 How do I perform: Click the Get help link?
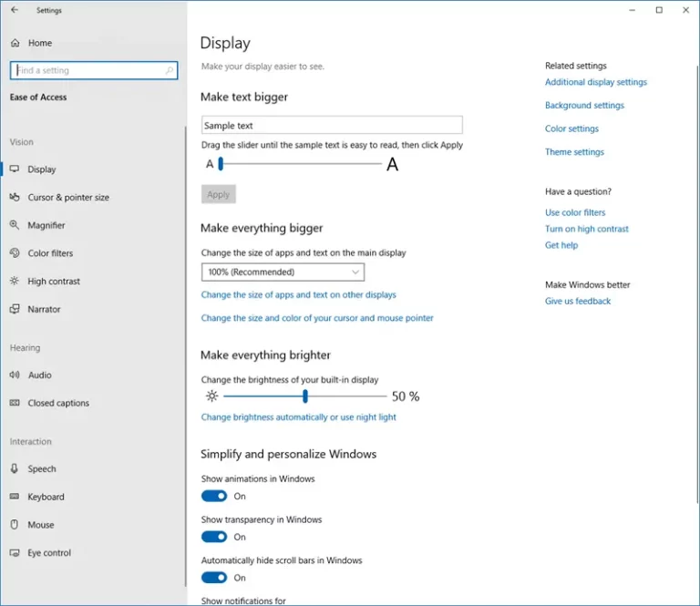click(561, 245)
